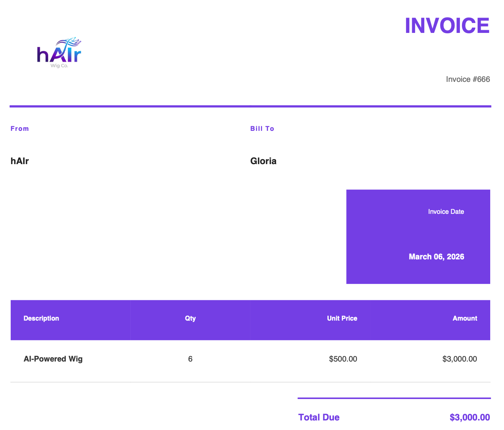Click the Description column header
Viewport: 504px width, 430px height.
(41, 318)
